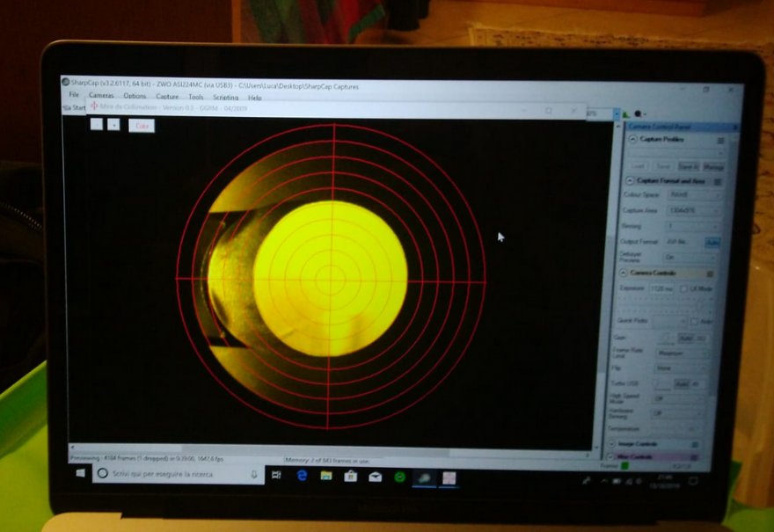This screenshot has height=532, width=774.
Task: Click the histogram icon in the toolbar
Action: tap(626, 114)
